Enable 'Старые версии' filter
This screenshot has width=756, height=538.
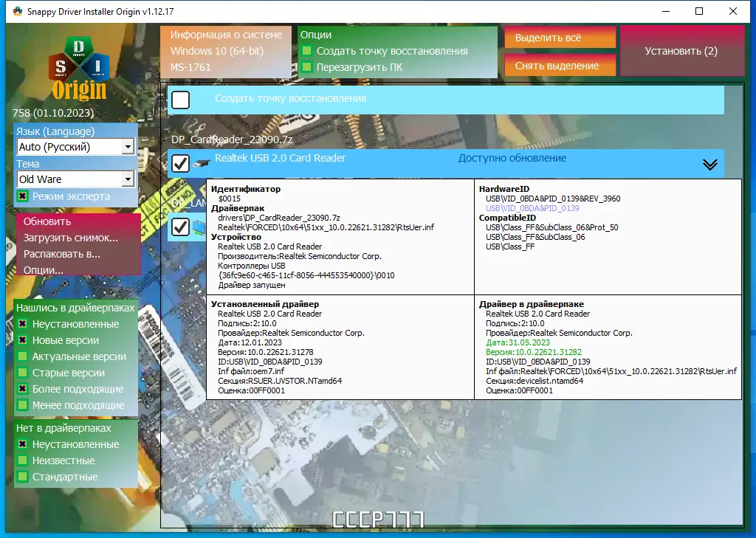[22, 373]
